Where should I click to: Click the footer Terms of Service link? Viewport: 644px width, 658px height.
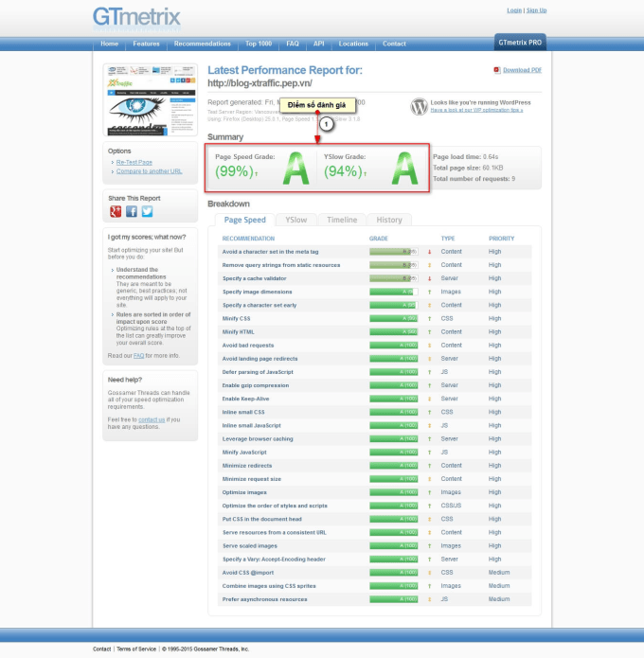coord(136,649)
